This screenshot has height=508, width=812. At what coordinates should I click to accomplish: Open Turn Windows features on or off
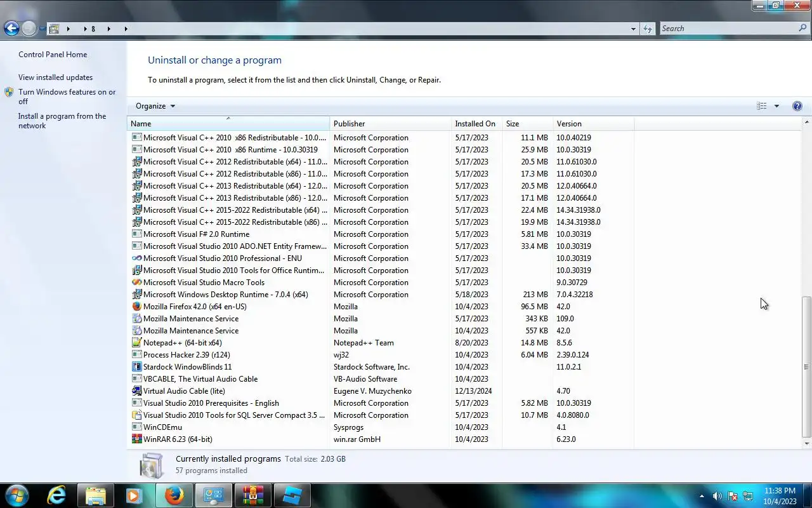(x=67, y=97)
